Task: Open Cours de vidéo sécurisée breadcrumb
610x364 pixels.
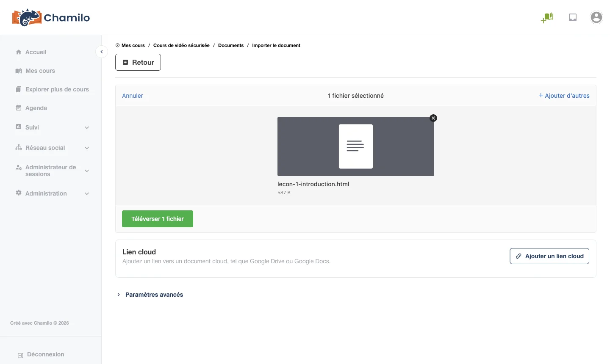Action: [x=181, y=45]
